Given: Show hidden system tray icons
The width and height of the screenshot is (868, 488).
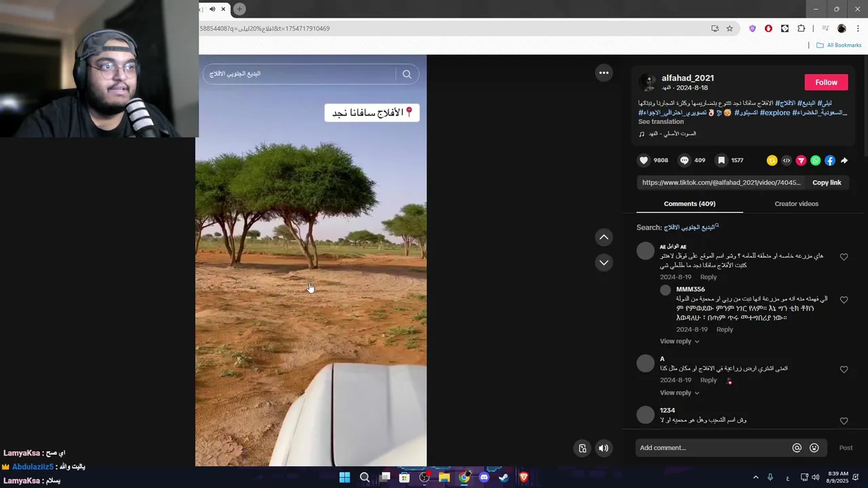Looking at the screenshot, I should click(755, 477).
